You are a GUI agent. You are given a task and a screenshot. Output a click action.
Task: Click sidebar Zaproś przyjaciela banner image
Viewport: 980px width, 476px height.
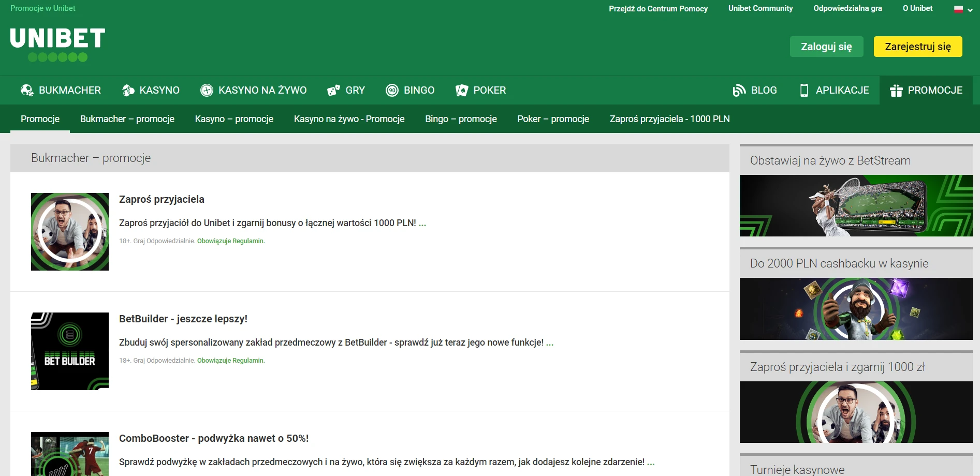856,412
